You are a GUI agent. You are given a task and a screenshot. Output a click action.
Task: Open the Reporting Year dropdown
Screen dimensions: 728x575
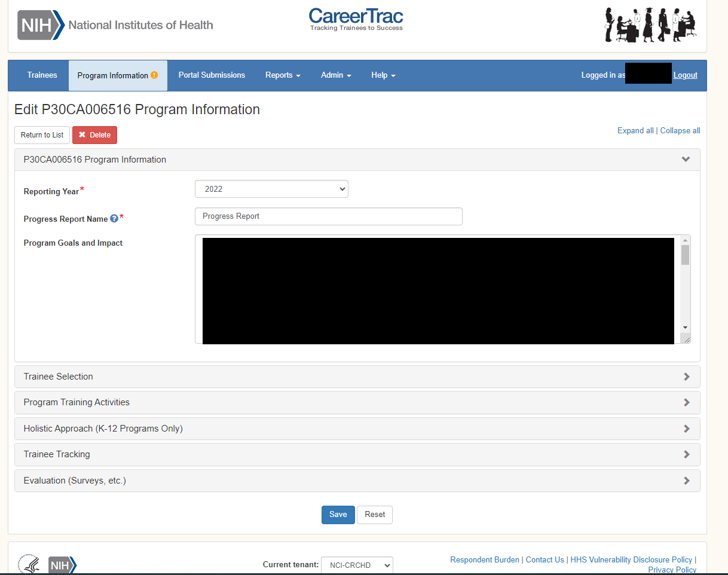click(x=271, y=189)
